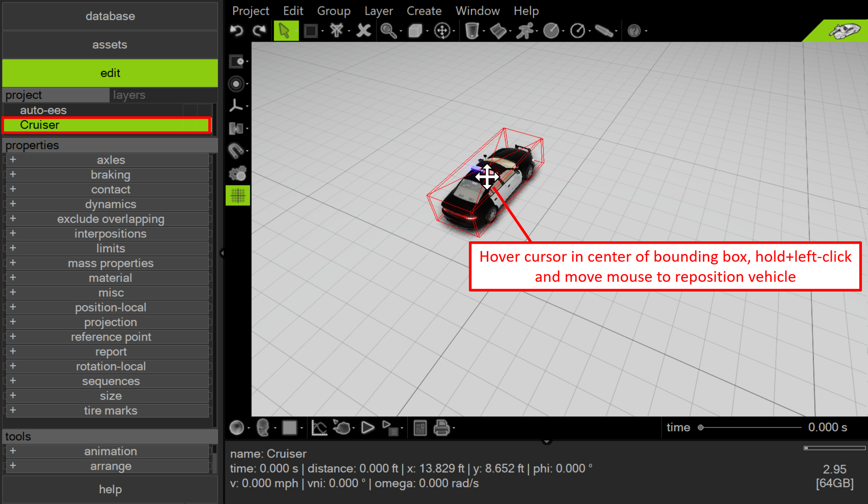Click the redo arrow icon
This screenshot has width=868, height=504.
pyautogui.click(x=259, y=31)
